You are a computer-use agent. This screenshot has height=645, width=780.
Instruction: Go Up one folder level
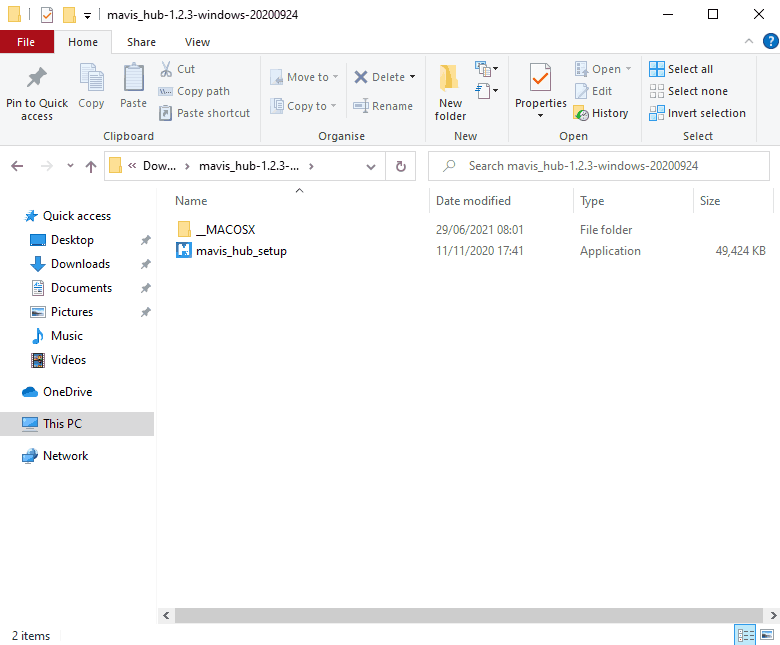tap(91, 167)
